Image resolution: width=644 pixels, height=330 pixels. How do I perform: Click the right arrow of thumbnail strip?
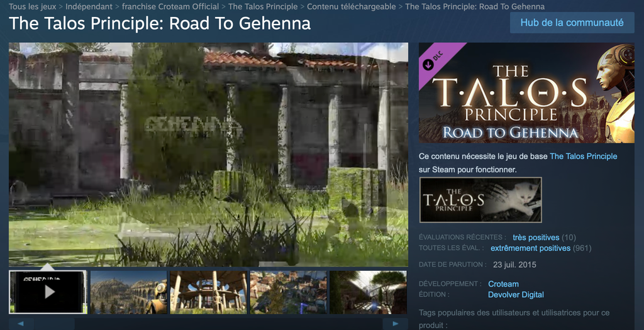(x=396, y=324)
